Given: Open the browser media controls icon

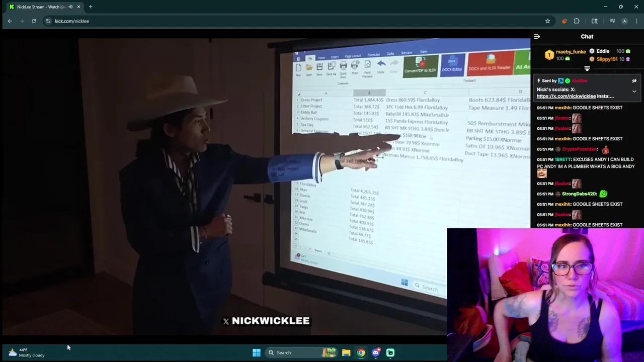Looking at the screenshot, I should pyautogui.click(x=612, y=21).
